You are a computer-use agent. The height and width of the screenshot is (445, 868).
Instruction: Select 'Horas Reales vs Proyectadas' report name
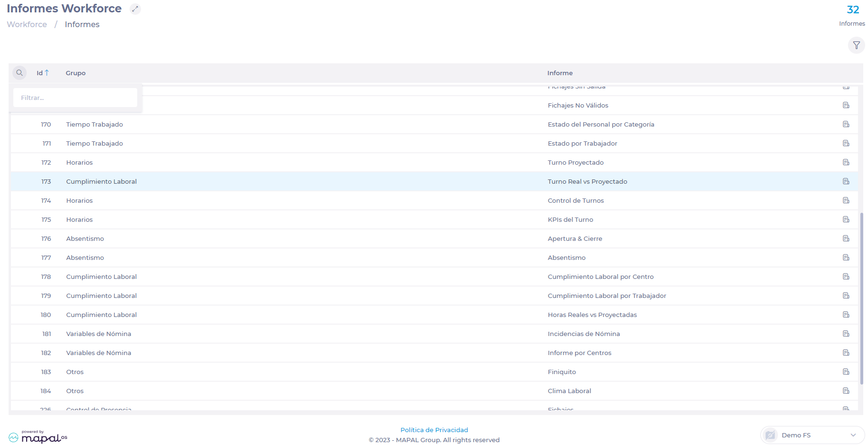pos(592,315)
